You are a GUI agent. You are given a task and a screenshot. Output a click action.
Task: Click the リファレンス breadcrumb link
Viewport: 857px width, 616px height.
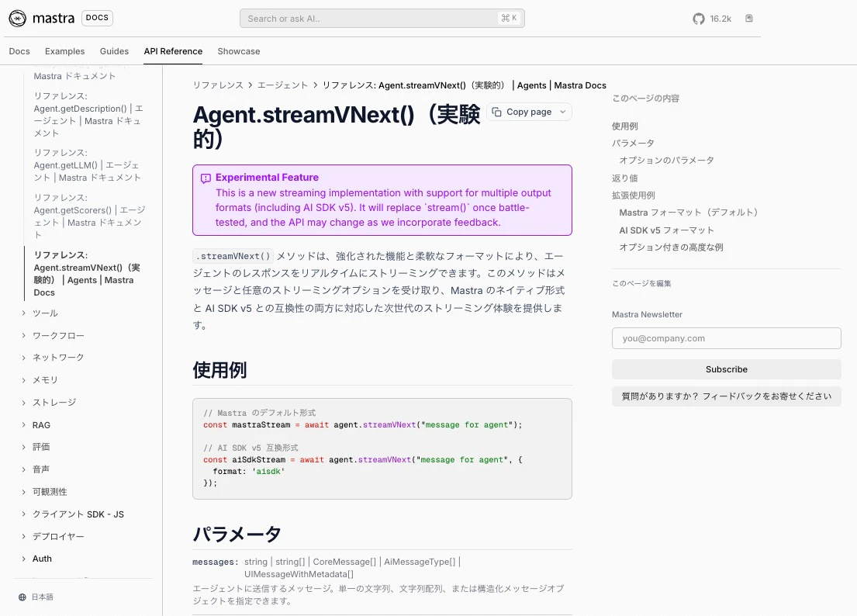click(x=218, y=85)
